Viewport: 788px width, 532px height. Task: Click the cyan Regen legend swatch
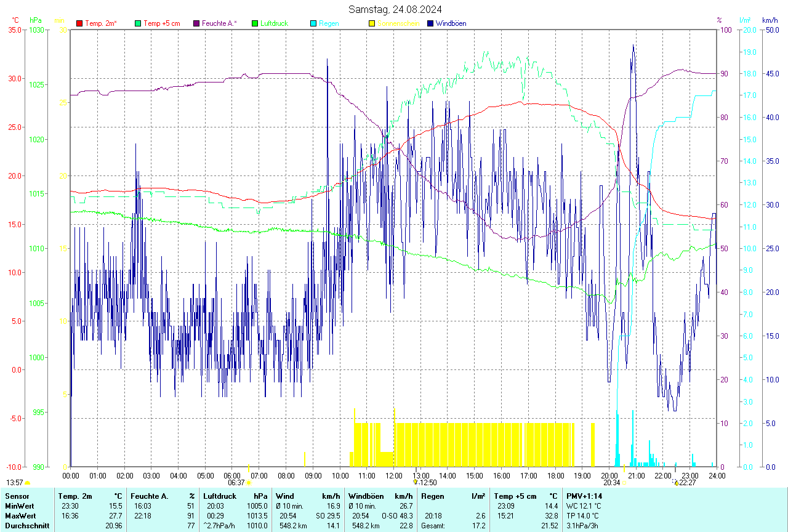(x=313, y=23)
